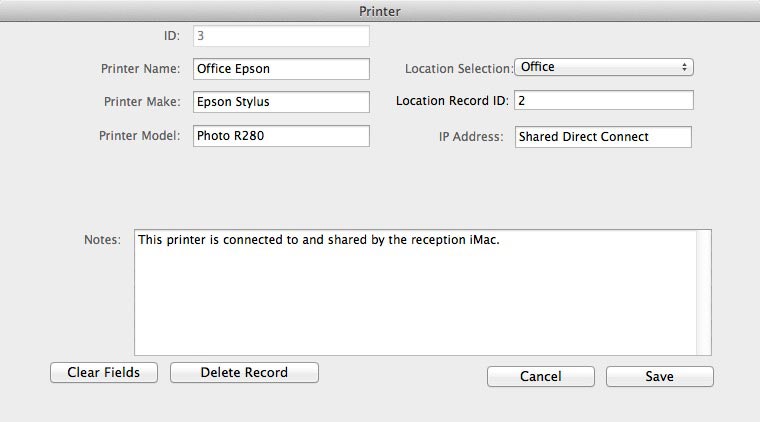The width and height of the screenshot is (760, 422).
Task: Click the greyed-out ID field
Action: click(279, 36)
